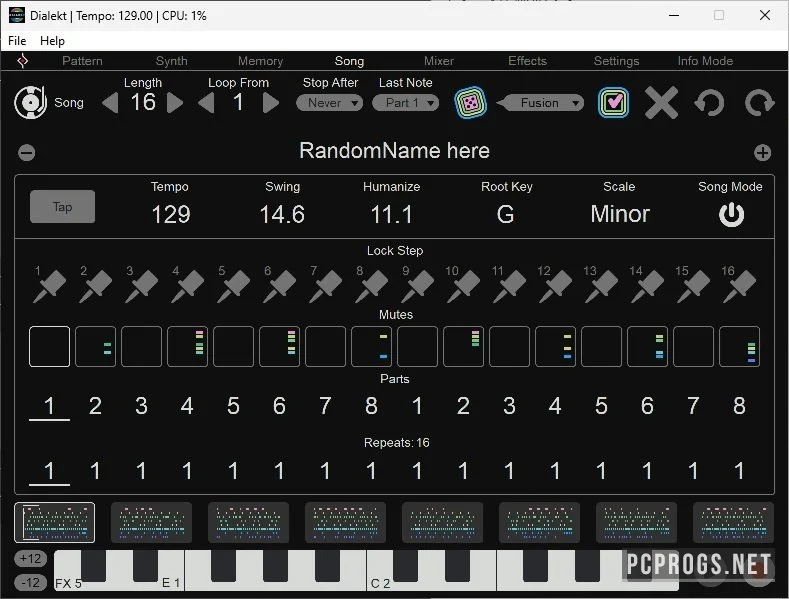
Task: Click Lock Step pin 4
Action: pyautogui.click(x=187, y=286)
